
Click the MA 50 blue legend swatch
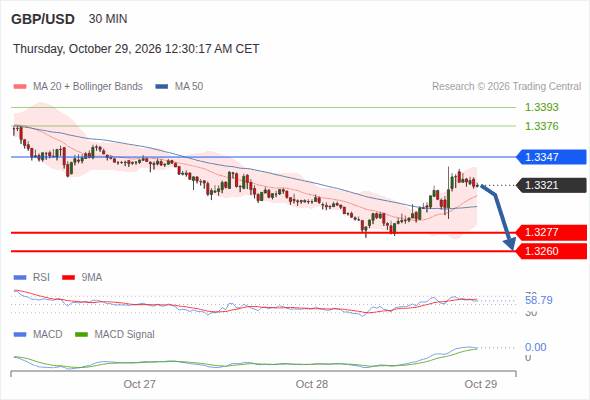(x=162, y=87)
